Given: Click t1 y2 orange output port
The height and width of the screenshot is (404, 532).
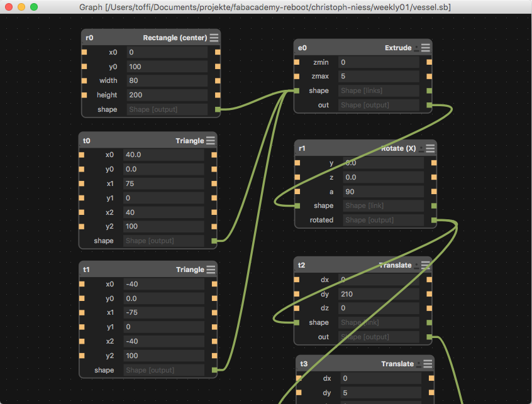Looking at the screenshot, I should [x=214, y=356].
